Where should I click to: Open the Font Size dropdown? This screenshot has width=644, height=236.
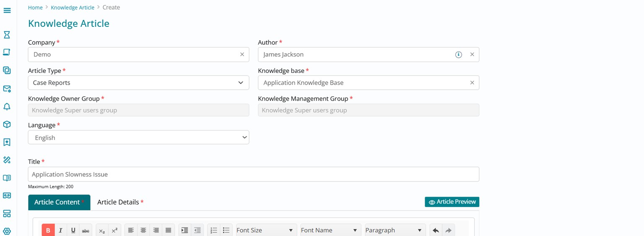[x=266, y=230]
